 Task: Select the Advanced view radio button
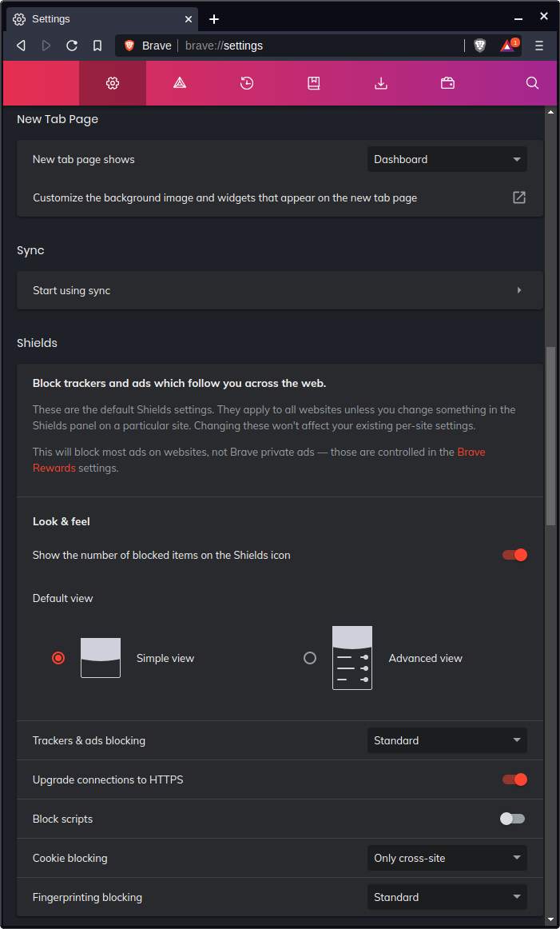tap(310, 658)
